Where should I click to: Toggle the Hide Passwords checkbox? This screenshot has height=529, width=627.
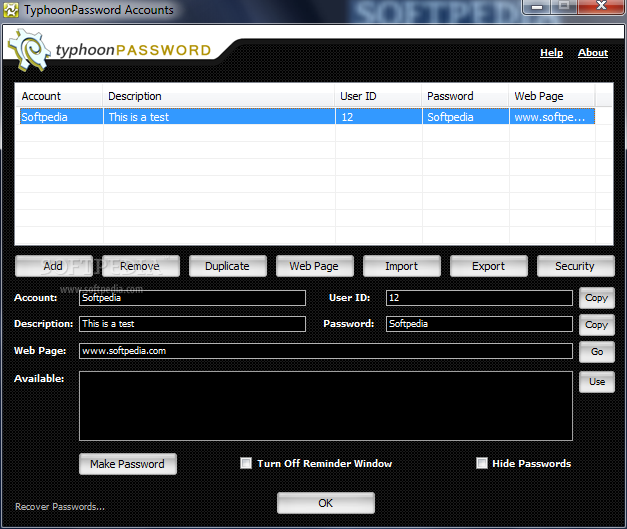[482, 463]
